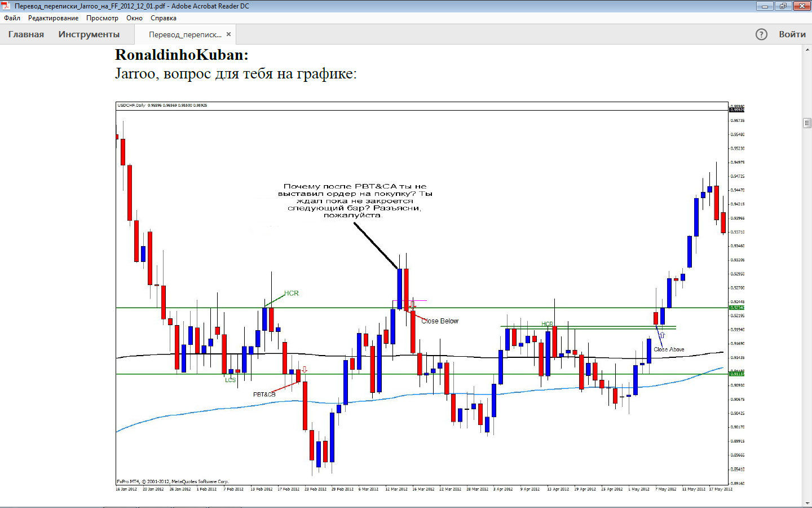Open the help question mark icon

761,34
